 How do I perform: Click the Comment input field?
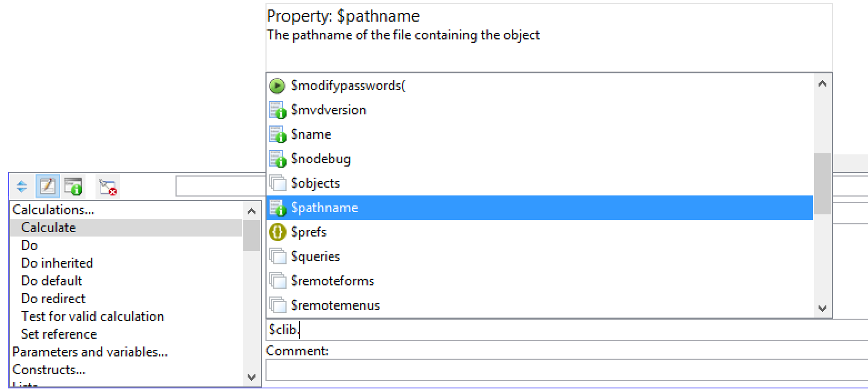point(566,369)
